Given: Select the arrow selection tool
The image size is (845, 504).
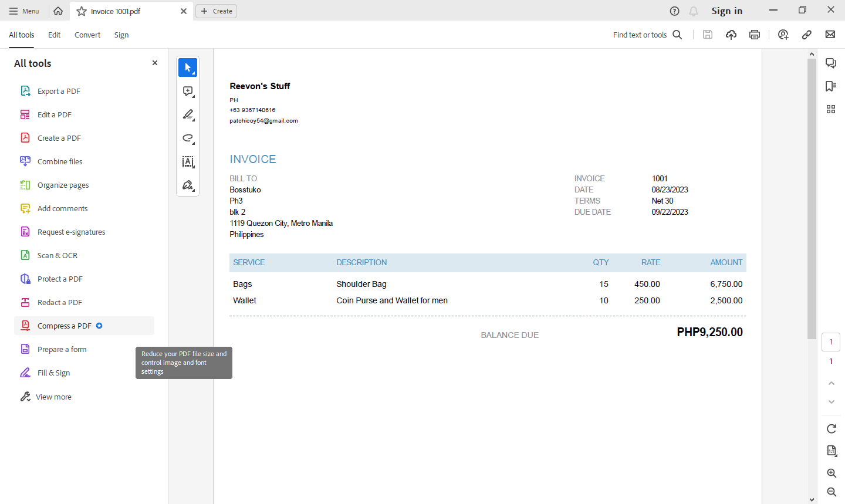Looking at the screenshot, I should [188, 68].
